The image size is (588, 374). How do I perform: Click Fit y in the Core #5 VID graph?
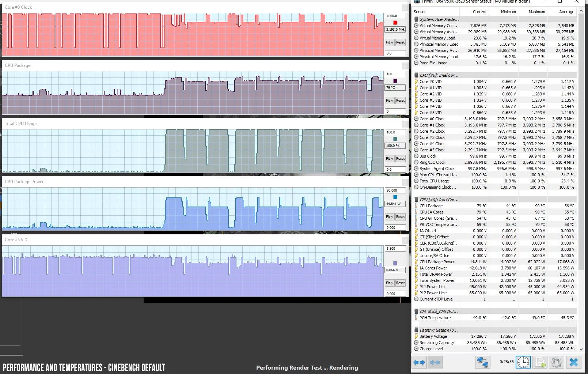[390, 283]
